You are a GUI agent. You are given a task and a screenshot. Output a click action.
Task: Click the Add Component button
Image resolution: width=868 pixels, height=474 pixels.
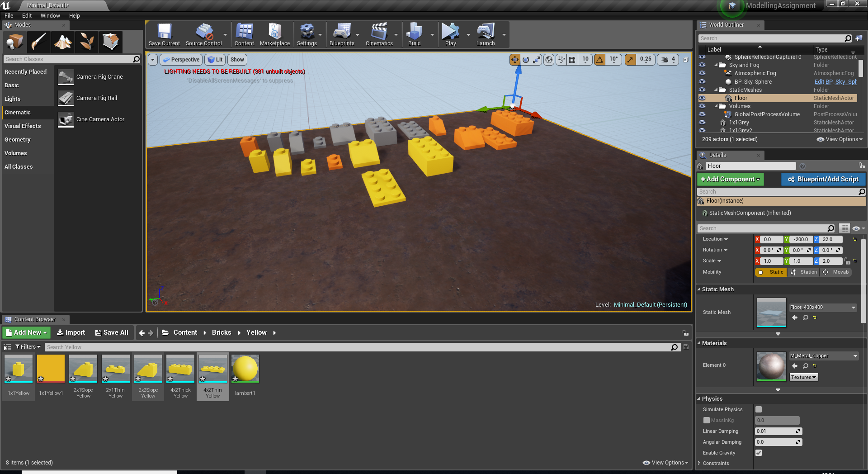(x=730, y=179)
